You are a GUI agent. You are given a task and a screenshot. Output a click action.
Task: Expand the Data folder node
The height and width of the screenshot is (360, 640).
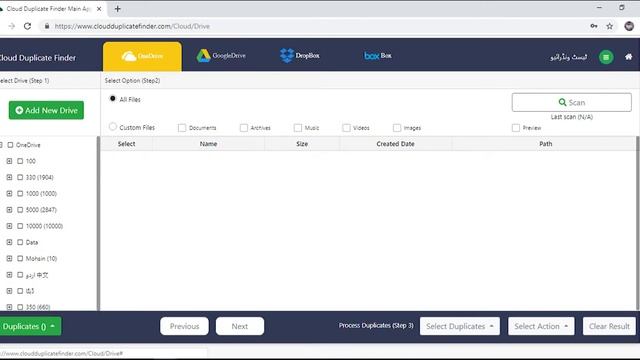coord(9,242)
